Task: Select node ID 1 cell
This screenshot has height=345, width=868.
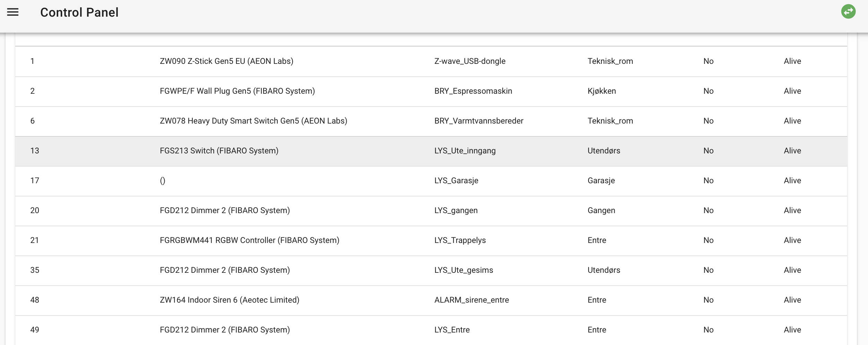Action: pyautogui.click(x=33, y=61)
